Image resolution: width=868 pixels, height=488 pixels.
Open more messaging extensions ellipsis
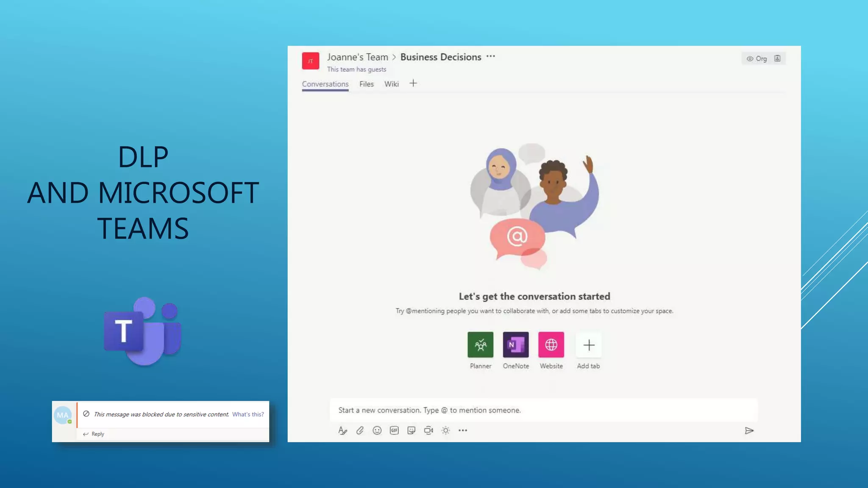(463, 430)
